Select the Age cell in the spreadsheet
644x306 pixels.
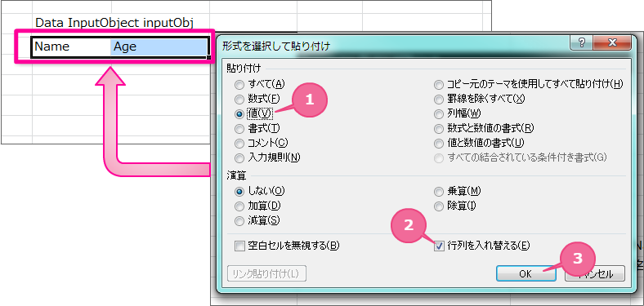159,47
